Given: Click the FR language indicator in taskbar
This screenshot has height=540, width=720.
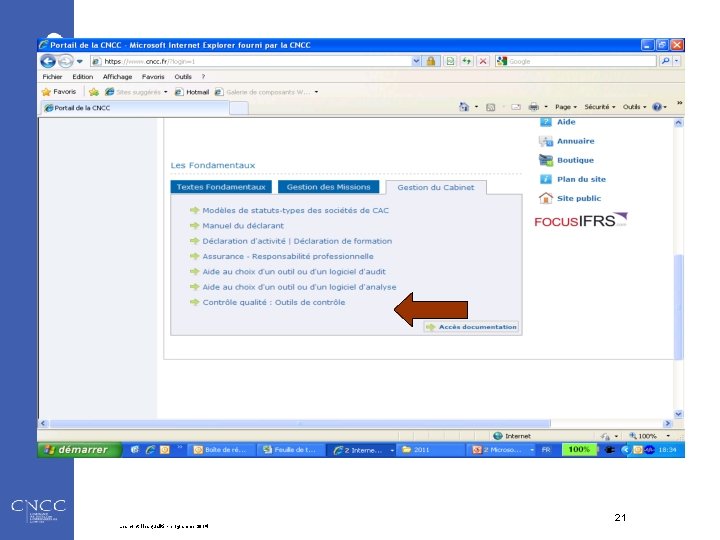Looking at the screenshot, I should point(546,450).
